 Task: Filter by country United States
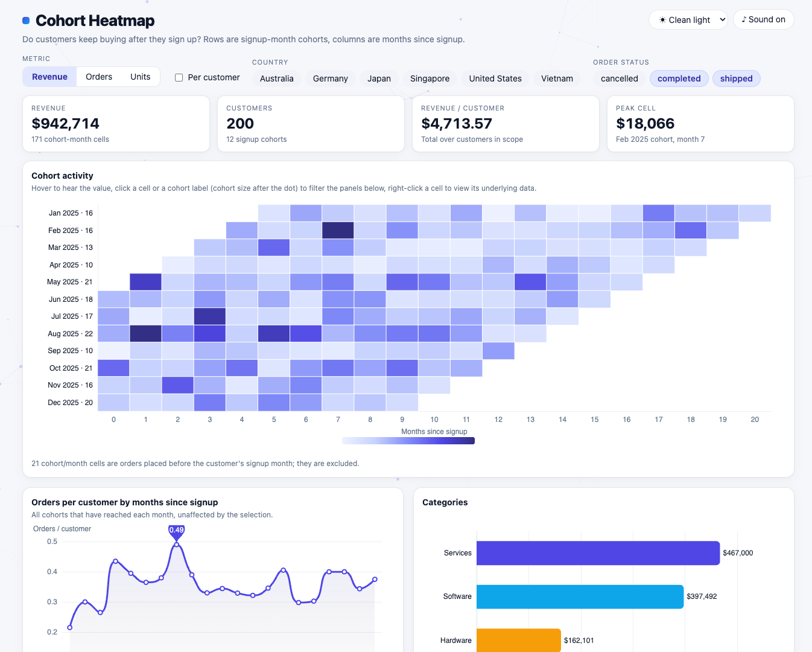pyautogui.click(x=495, y=78)
